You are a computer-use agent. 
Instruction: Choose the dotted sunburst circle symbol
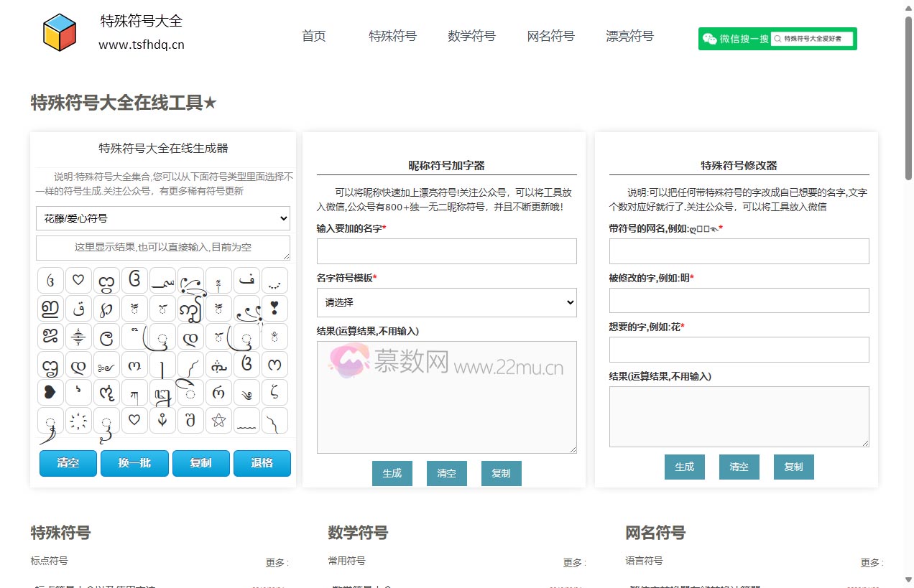[78, 421]
